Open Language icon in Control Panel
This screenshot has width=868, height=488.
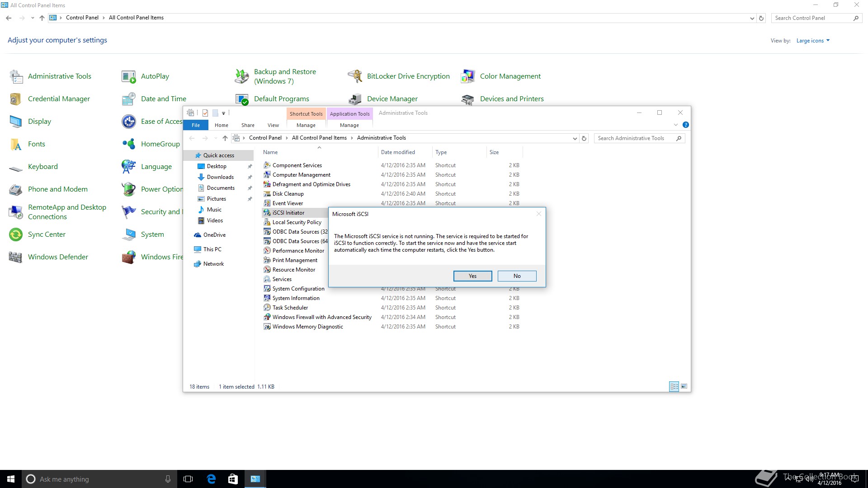(129, 167)
